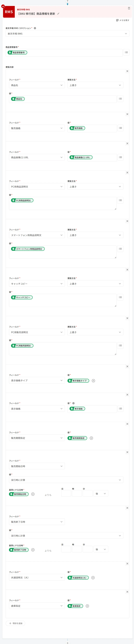
Task: Click the 項目を追加 button
Action: point(16,623)
